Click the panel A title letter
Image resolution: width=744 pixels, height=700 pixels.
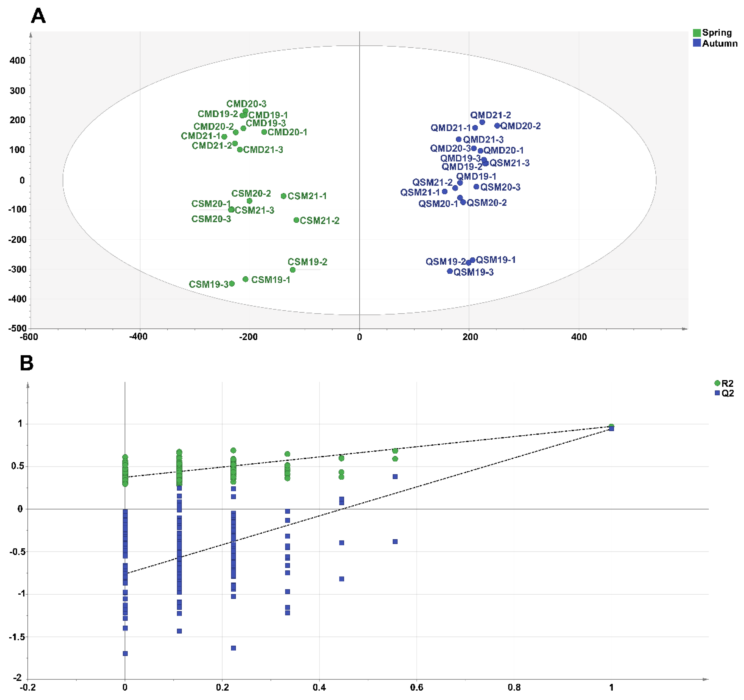[x=38, y=16]
